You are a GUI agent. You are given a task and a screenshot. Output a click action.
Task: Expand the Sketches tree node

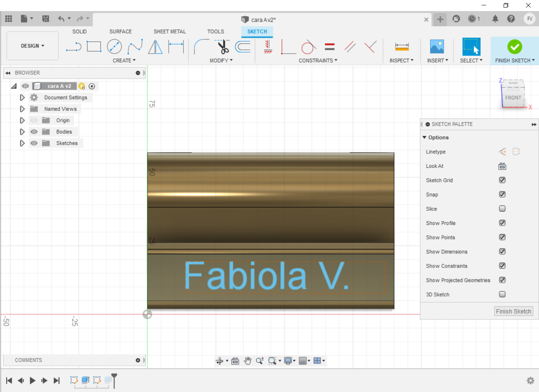click(x=22, y=143)
